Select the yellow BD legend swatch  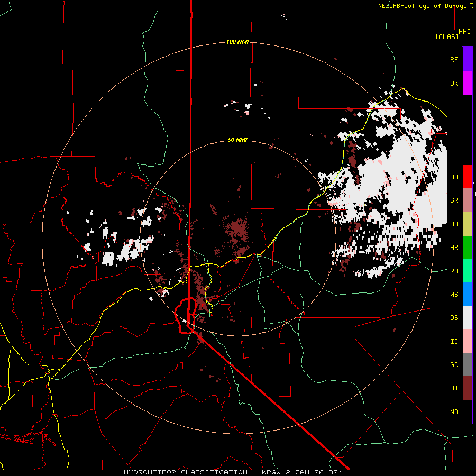coord(467,224)
